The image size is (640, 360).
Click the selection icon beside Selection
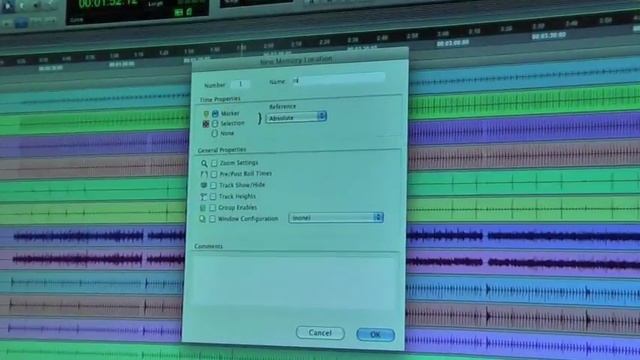pyautogui.click(x=206, y=124)
